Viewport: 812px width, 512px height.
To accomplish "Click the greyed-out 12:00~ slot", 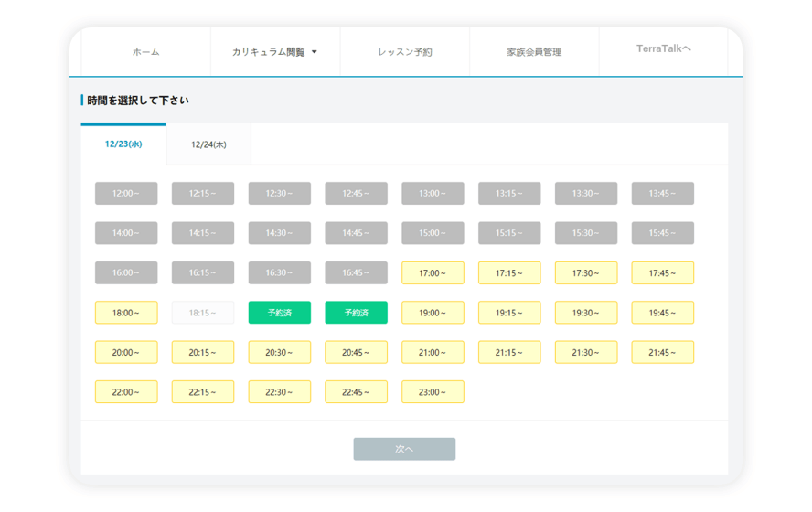I will tap(126, 194).
